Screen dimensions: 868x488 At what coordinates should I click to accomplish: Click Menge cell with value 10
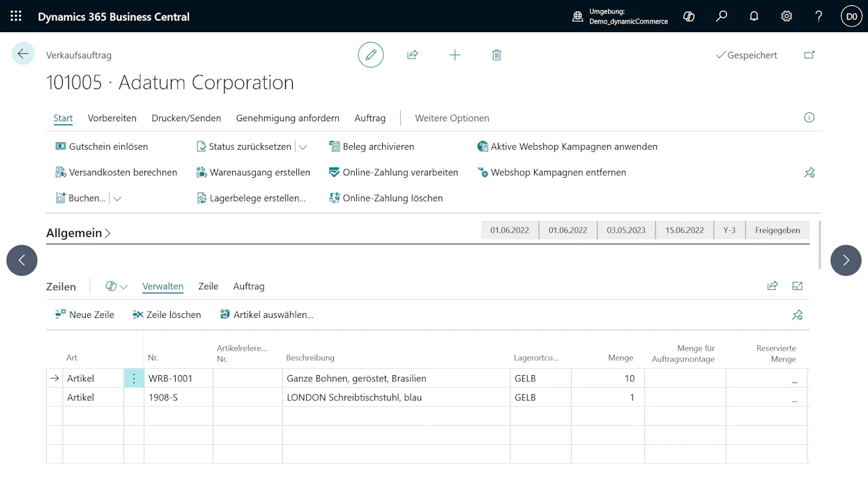click(x=608, y=379)
